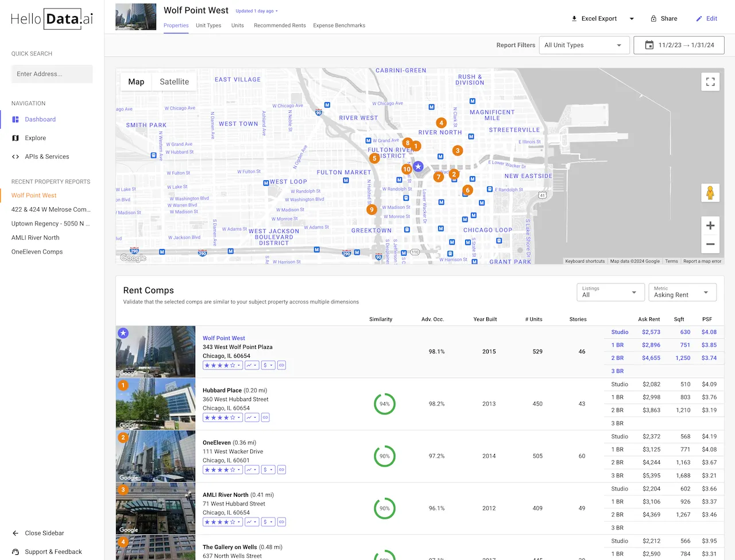The image size is (735, 560).
Task: Open dollar dropdown for OneEleven
Action: coord(268,469)
